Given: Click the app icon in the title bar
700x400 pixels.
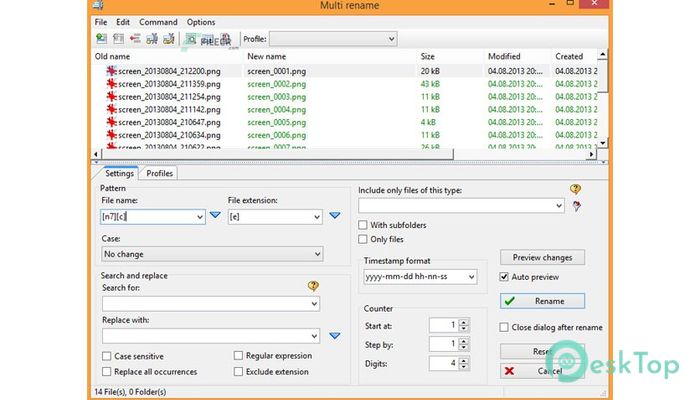Looking at the screenshot, I should (x=98, y=5).
